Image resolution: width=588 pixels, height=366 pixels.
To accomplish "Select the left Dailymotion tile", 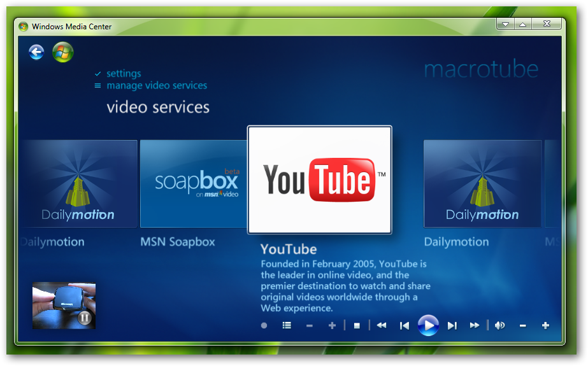I will [78, 183].
